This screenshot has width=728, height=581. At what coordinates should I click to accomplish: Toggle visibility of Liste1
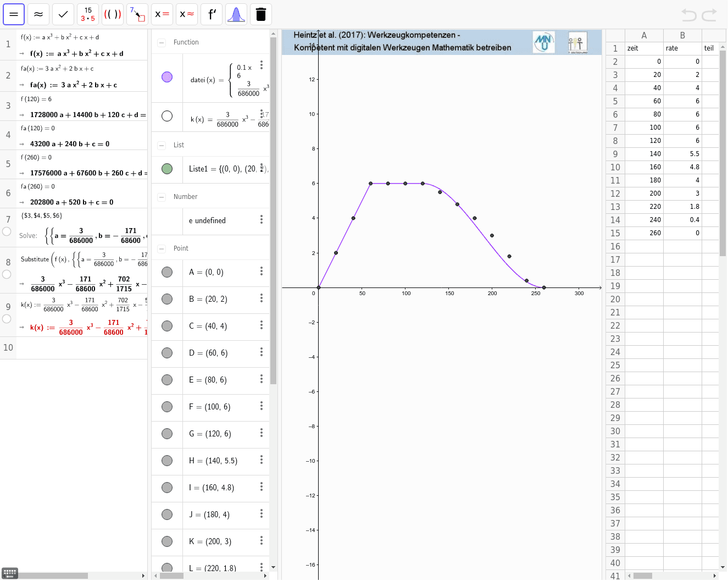coord(167,169)
